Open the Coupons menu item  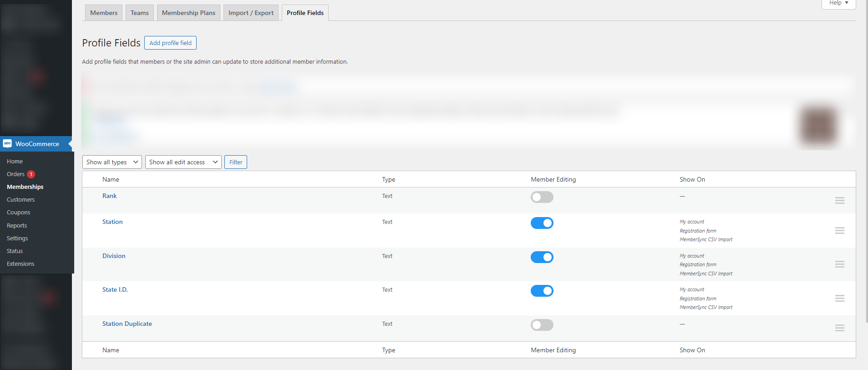[x=18, y=213]
